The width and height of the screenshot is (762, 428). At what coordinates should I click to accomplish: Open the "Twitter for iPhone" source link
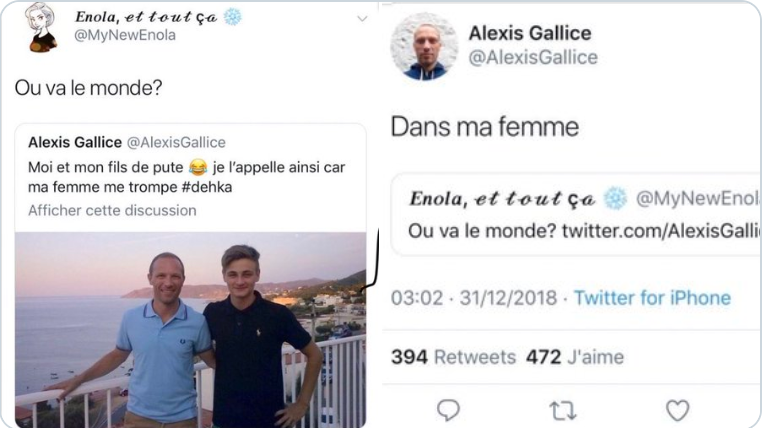click(x=651, y=298)
